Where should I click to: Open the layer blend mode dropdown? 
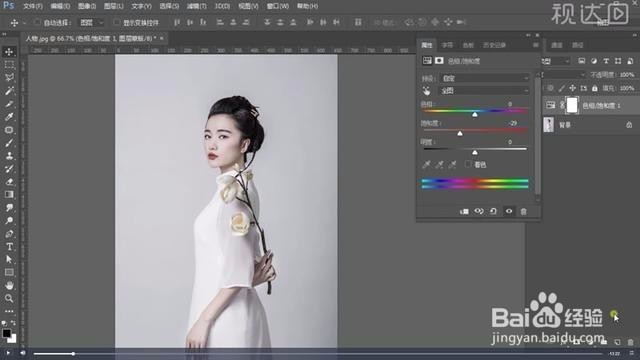(563, 75)
